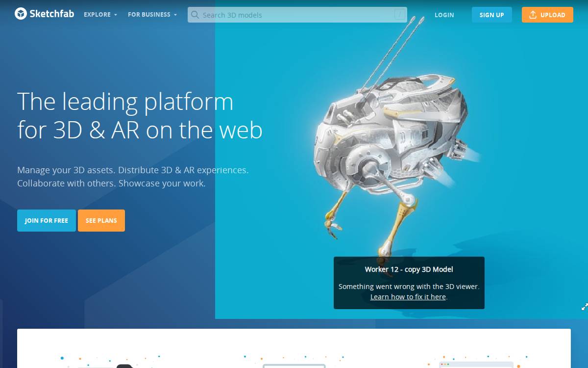The height and width of the screenshot is (368, 588).
Task: Click 'Something went wrong with the 3D viewer' message
Action: pyautogui.click(x=409, y=287)
